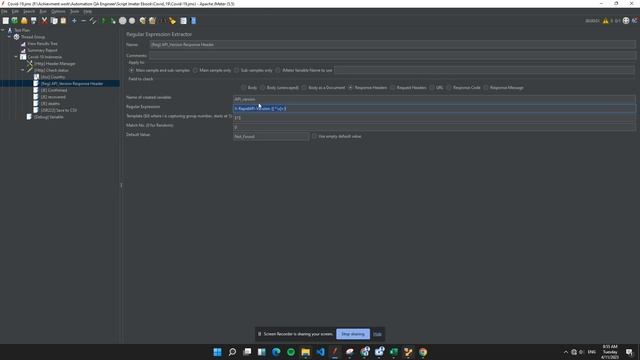640x360 pixels.
Task: Select Main sample only radio
Action: pos(195,70)
